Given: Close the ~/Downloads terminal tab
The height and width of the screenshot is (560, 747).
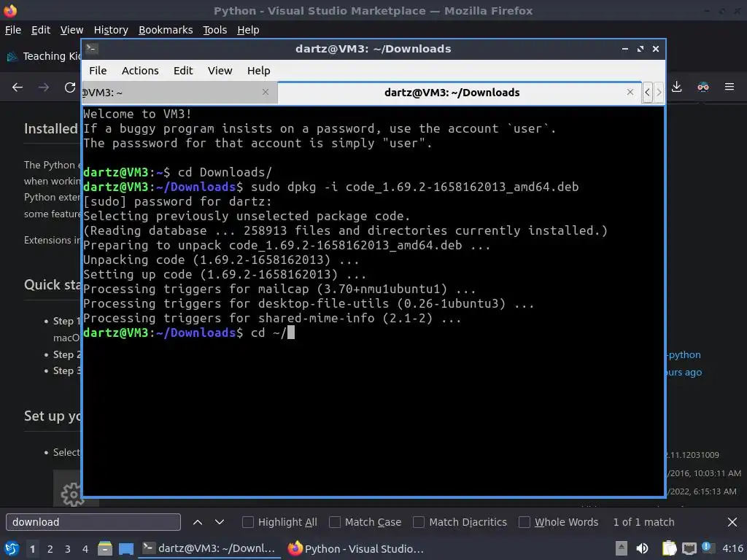Looking at the screenshot, I should pyautogui.click(x=630, y=92).
